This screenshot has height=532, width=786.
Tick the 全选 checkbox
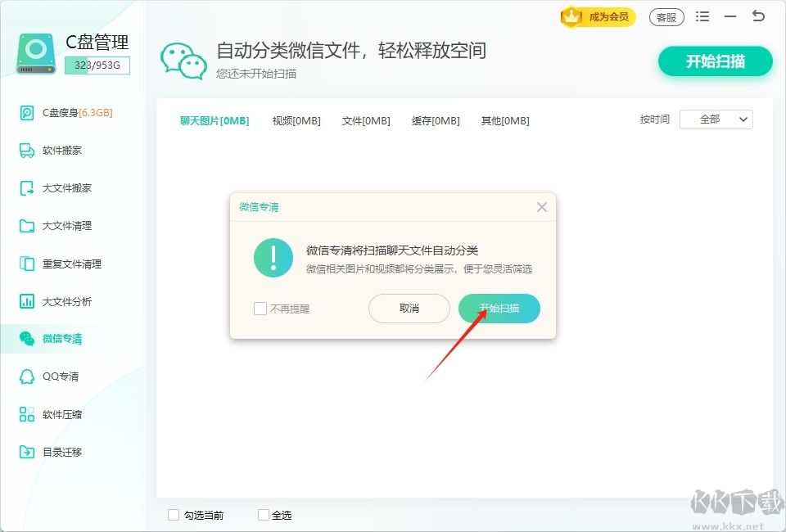click(x=263, y=515)
